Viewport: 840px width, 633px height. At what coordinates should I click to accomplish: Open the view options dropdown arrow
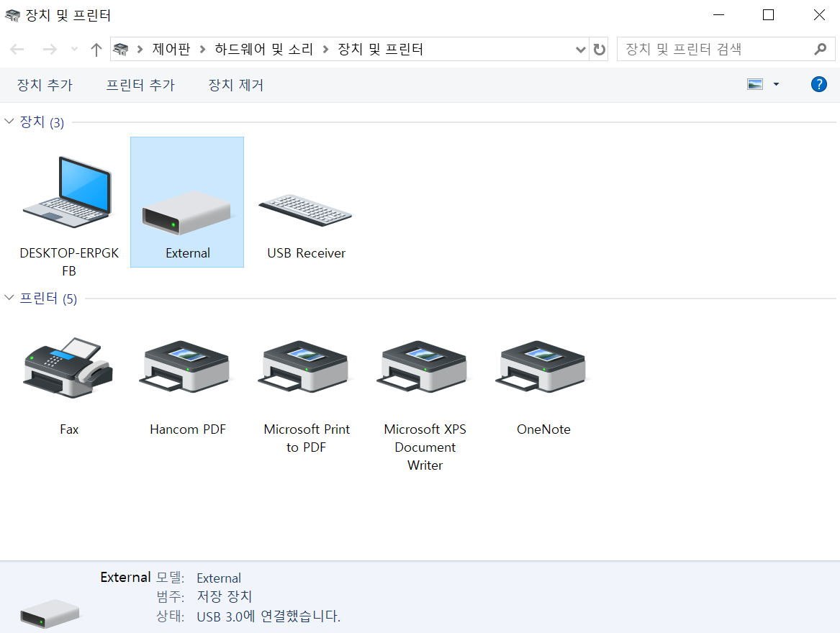pos(776,84)
